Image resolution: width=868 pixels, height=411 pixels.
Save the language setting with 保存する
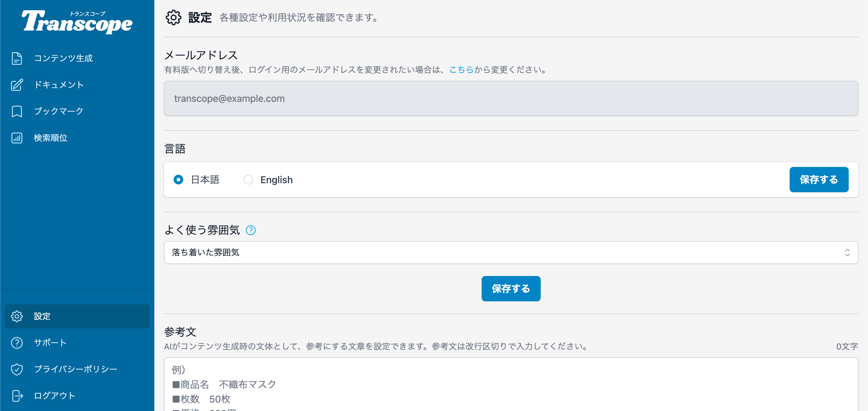point(819,180)
